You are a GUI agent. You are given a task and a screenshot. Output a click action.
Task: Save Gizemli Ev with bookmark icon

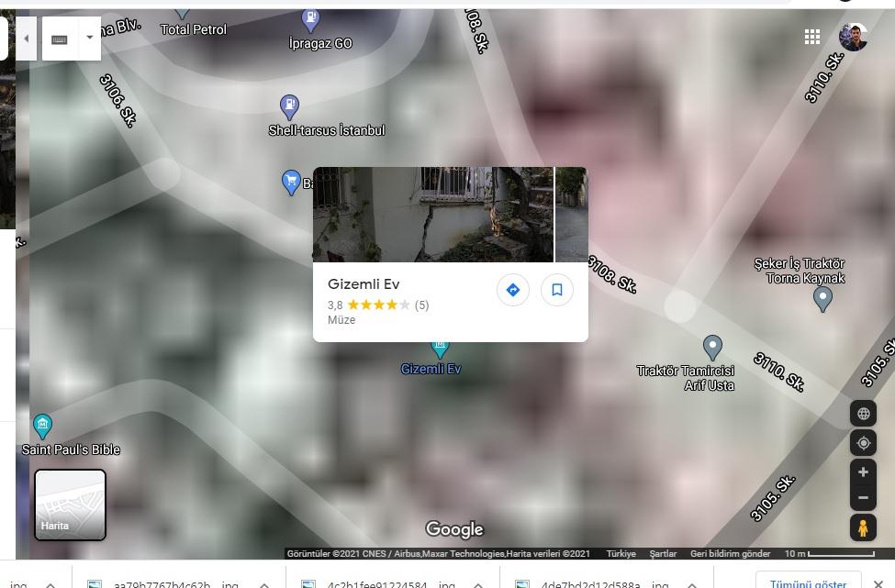click(556, 290)
